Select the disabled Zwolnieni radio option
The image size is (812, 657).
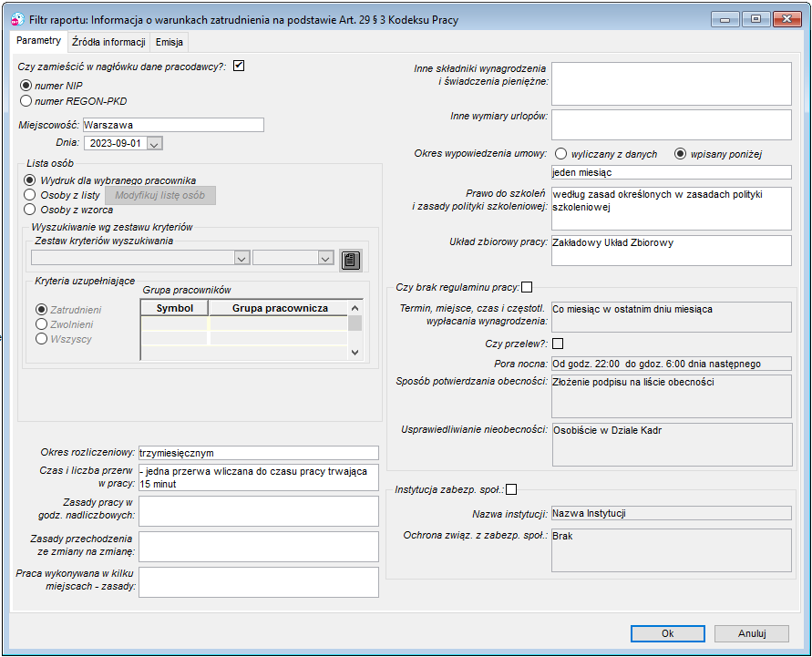point(41,323)
